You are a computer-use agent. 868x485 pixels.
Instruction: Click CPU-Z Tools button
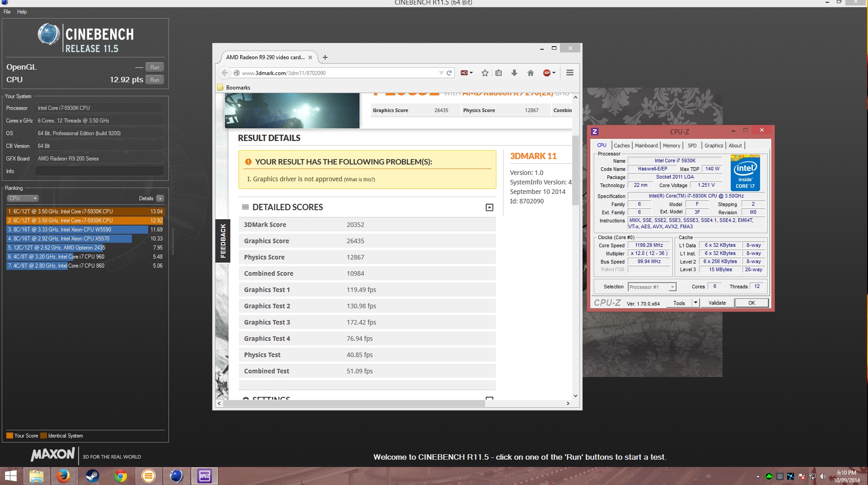click(679, 303)
